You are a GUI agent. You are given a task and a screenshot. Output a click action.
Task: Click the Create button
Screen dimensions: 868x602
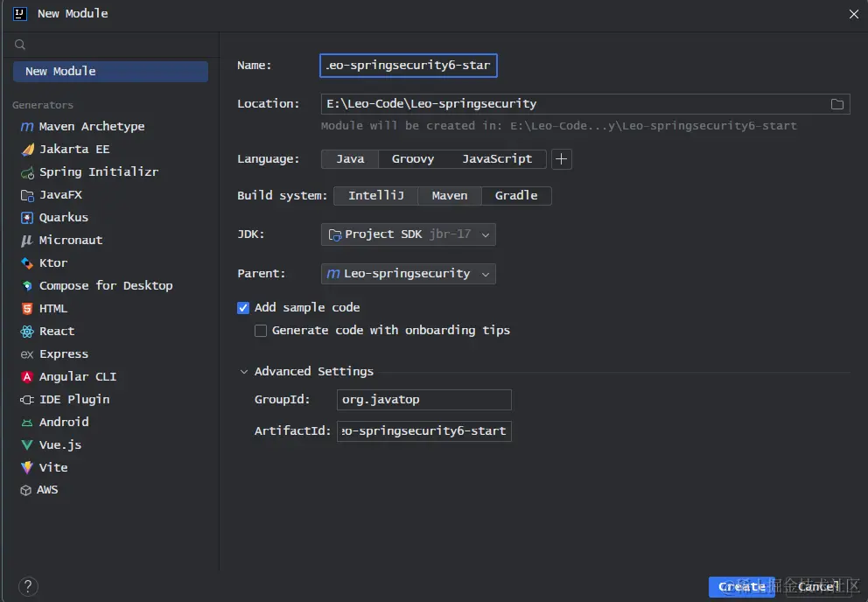point(741,586)
